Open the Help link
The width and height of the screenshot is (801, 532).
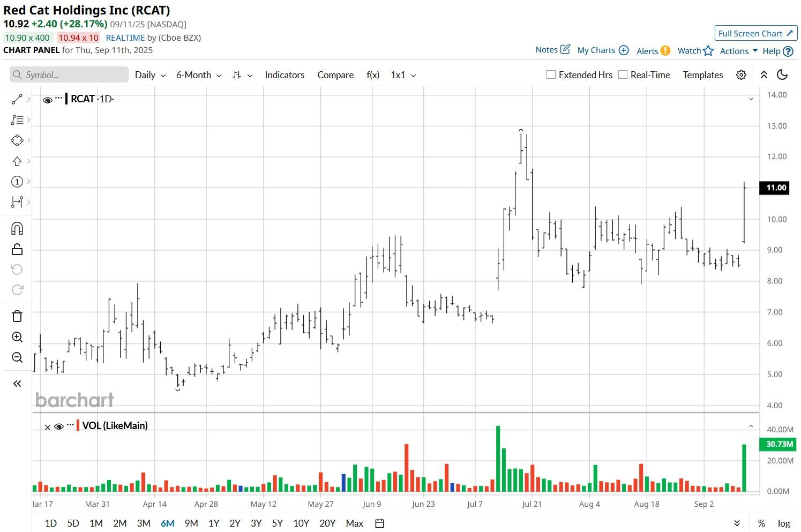coord(777,51)
